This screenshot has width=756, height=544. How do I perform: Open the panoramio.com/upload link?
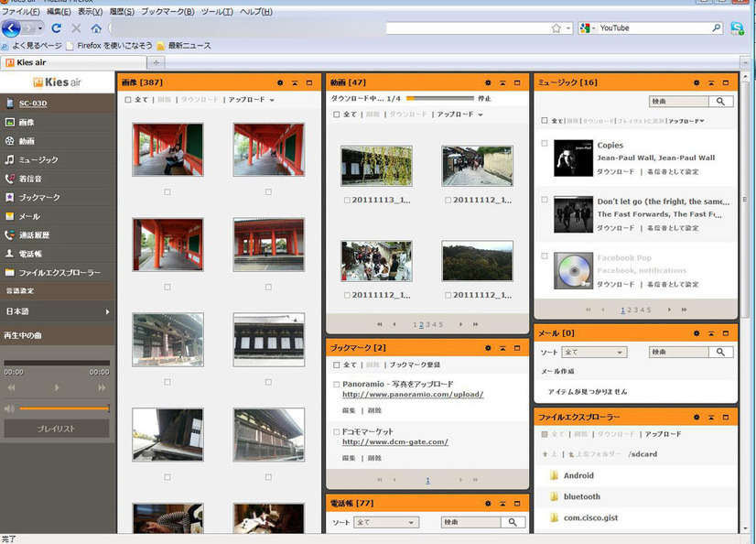[413, 395]
